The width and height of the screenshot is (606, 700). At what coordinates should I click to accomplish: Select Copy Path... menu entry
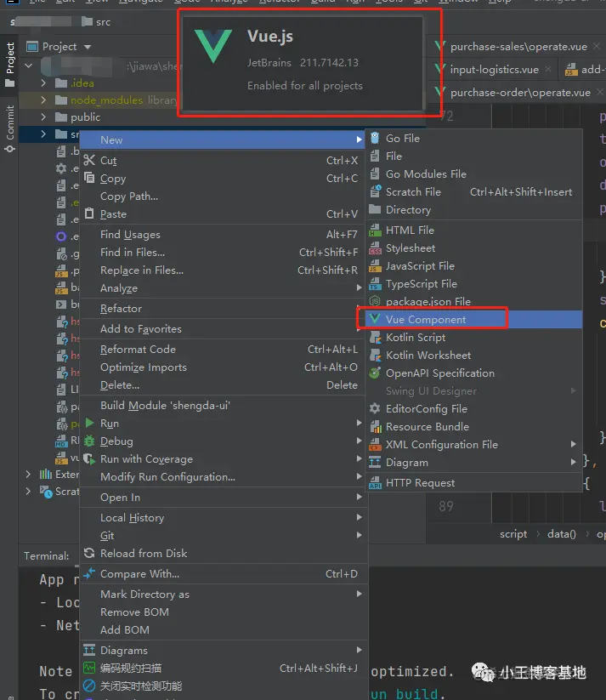[224, 196]
